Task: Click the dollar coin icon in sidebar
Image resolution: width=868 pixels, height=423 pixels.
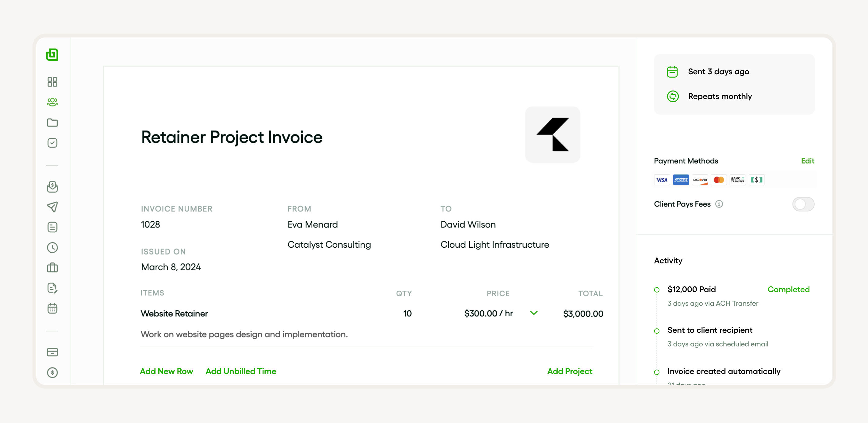Action: click(x=52, y=372)
